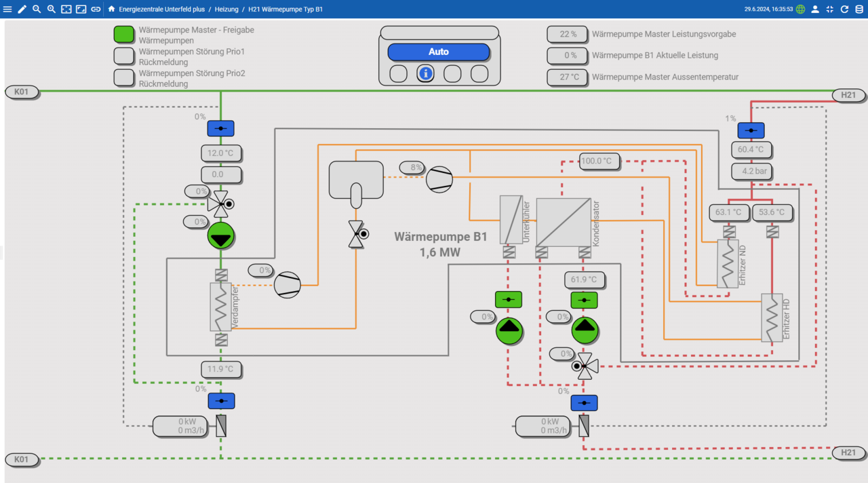
Task: Click the fit-to-screen icon in toolbar
Action: [x=66, y=9]
